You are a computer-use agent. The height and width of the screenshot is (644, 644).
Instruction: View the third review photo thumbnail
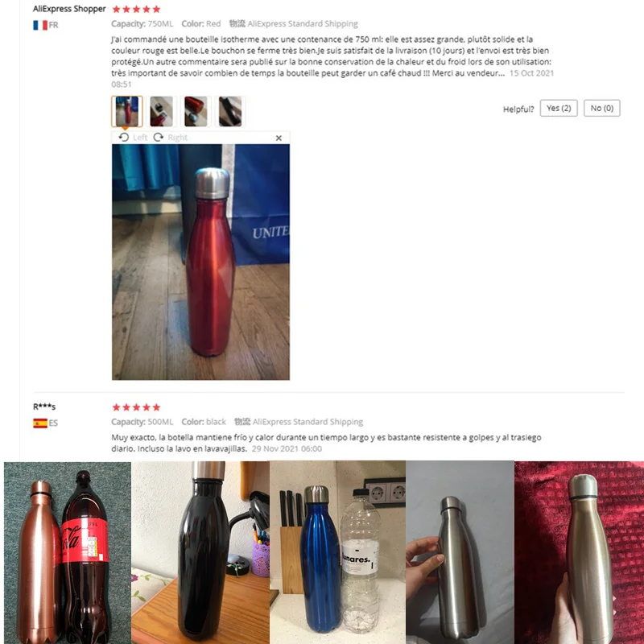(x=196, y=111)
